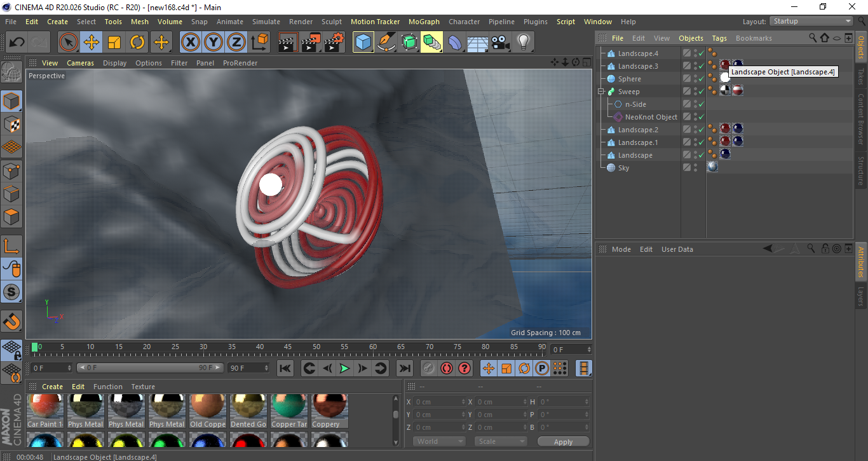This screenshot has width=868, height=461.
Task: Switch to Points mode
Action: (x=11, y=170)
